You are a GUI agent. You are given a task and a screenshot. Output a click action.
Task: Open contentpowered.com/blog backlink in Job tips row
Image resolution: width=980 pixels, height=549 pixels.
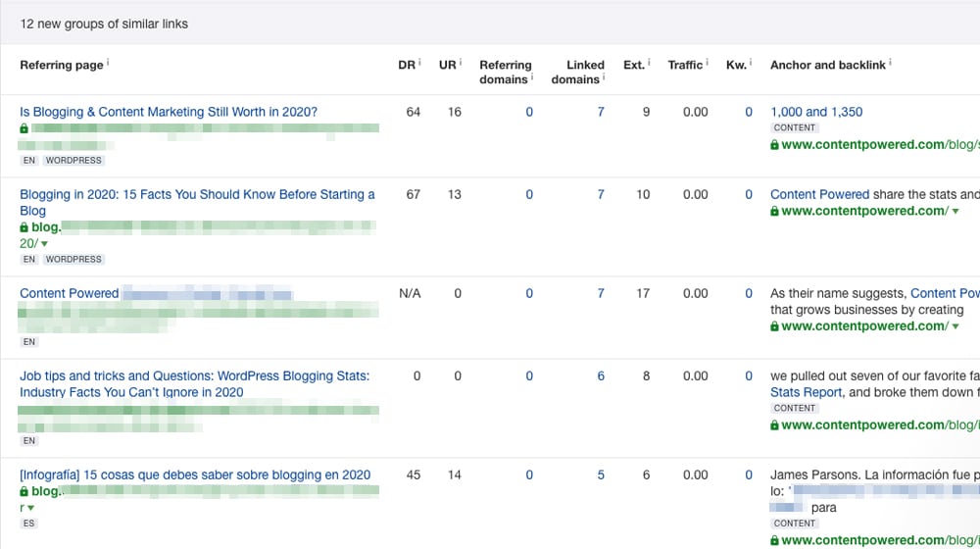[880, 424]
